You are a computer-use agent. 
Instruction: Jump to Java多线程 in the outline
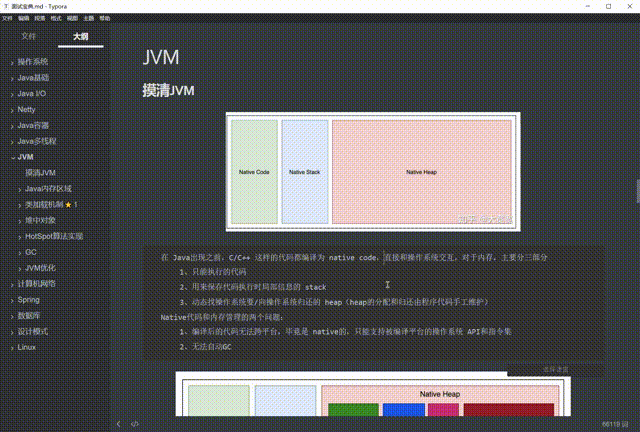coord(37,141)
